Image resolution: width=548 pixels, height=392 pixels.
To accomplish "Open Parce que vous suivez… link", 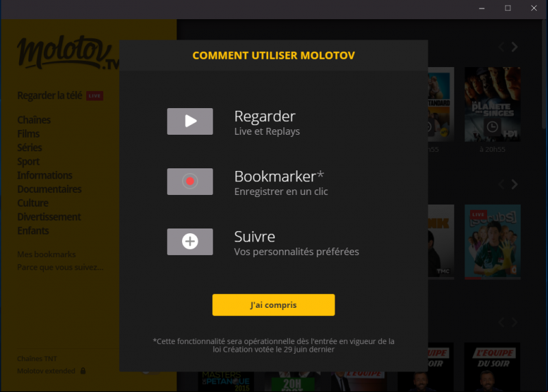I will [x=60, y=267].
